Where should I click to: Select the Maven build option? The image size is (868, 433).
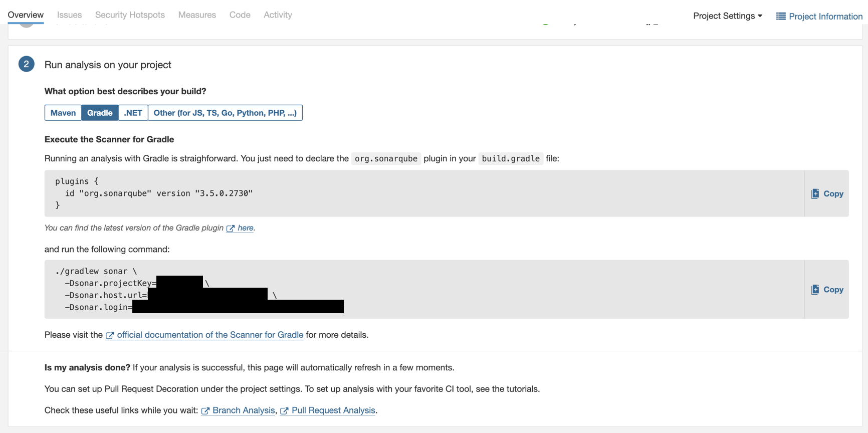point(63,113)
